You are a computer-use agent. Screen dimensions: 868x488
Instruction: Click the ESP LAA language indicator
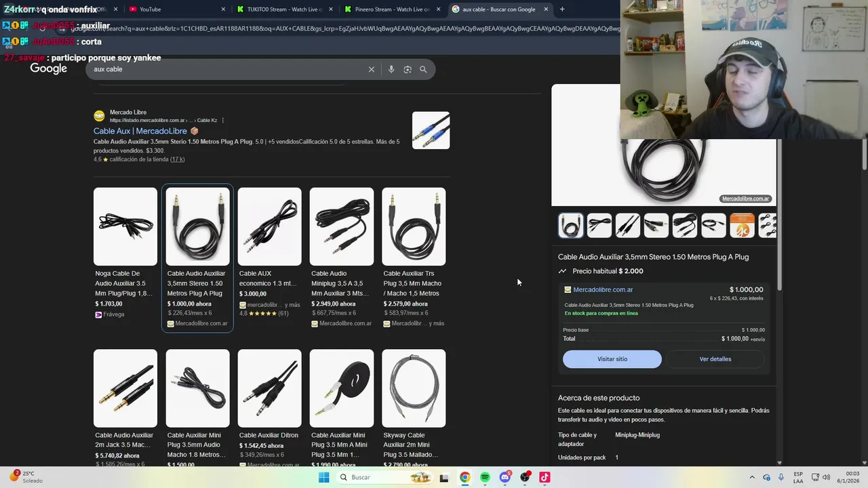(799, 477)
